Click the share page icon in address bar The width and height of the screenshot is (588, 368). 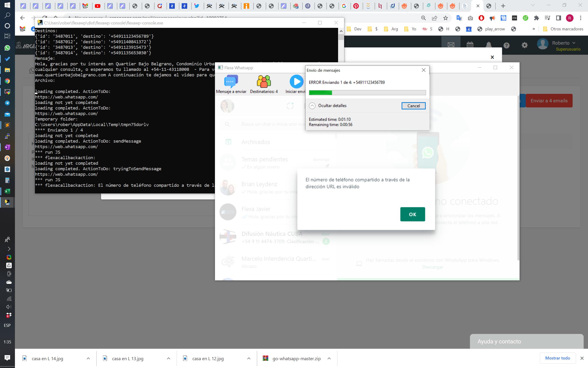[x=434, y=18]
